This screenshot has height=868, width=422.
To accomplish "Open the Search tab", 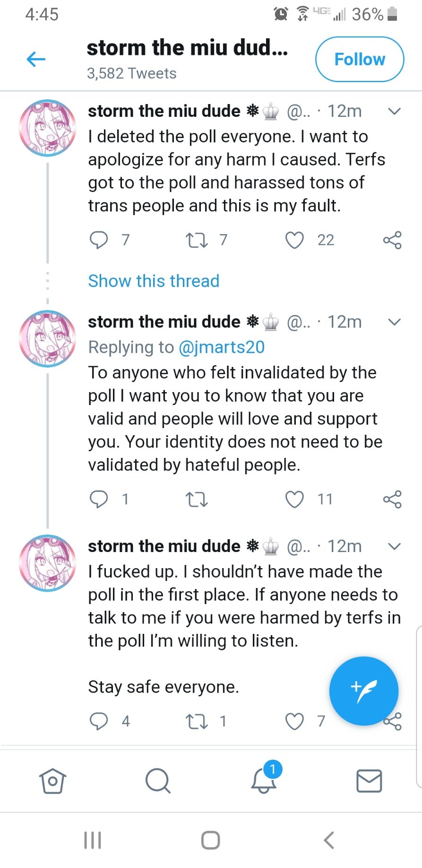I will 158,780.
